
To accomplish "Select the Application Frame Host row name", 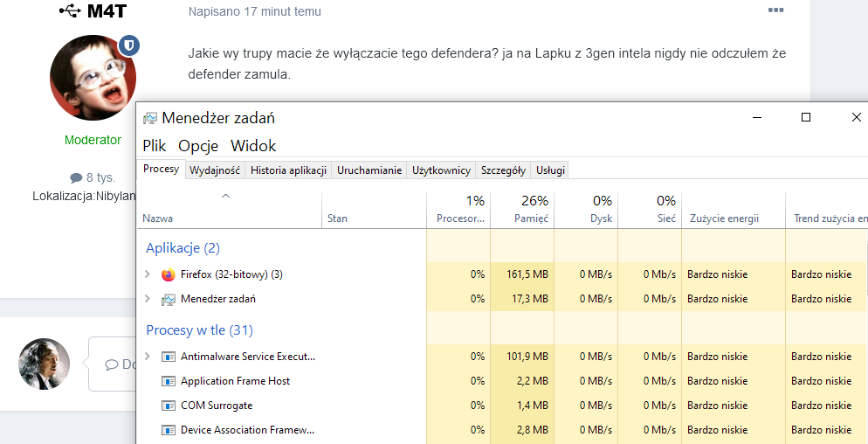I will click(x=235, y=381).
